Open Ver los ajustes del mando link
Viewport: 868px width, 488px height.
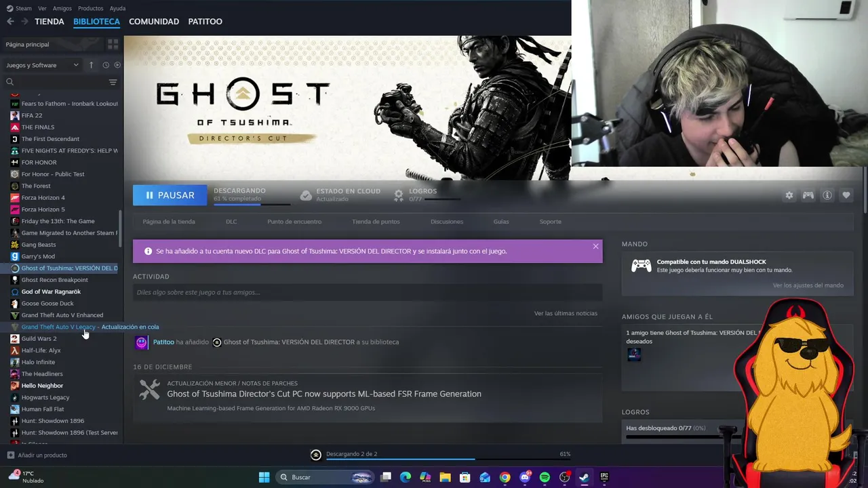tap(808, 285)
